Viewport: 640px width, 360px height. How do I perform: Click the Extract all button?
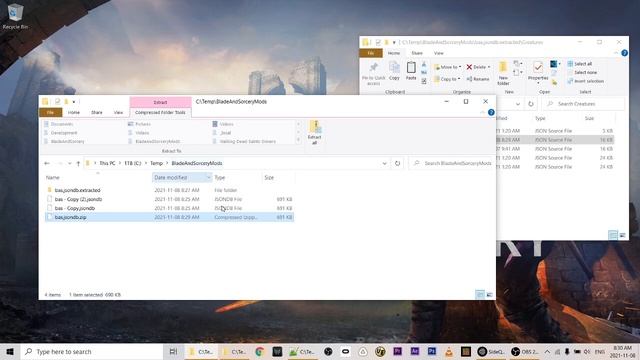tap(315, 133)
